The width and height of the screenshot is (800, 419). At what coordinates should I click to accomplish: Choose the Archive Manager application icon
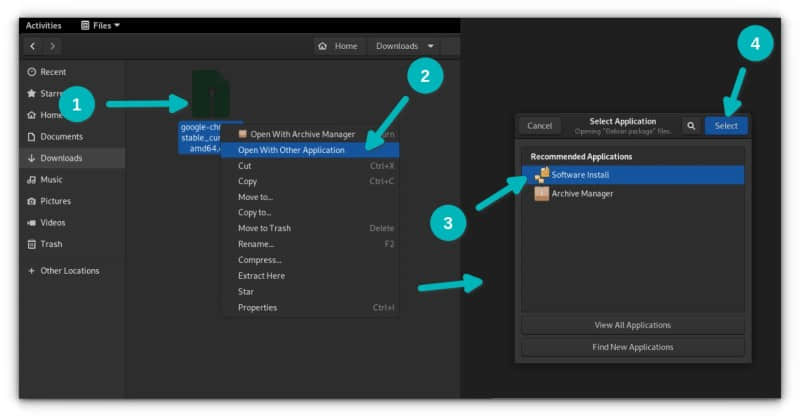coord(541,193)
